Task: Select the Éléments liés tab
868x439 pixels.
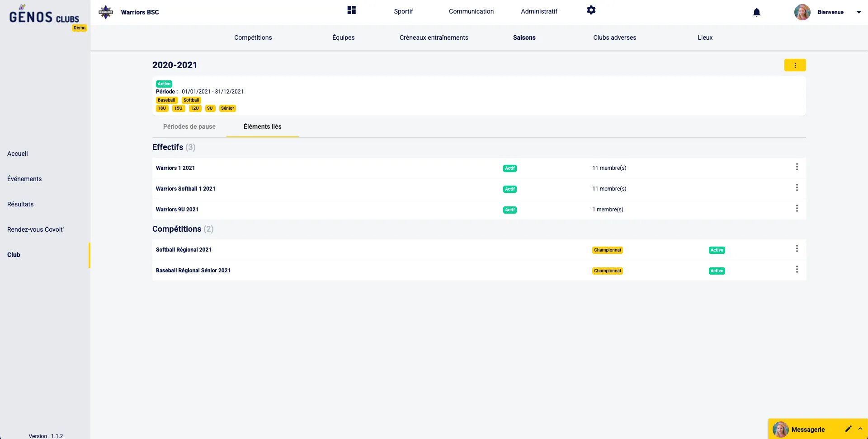Action: [x=262, y=127]
